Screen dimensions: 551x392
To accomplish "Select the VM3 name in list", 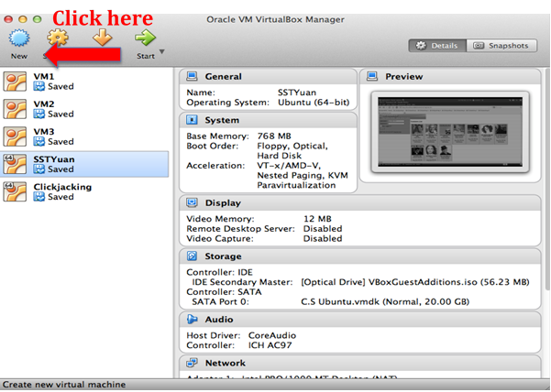I will point(44,131).
